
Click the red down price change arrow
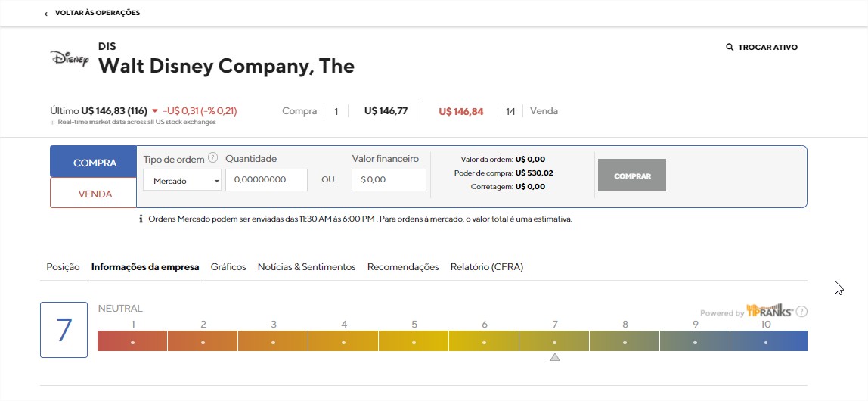click(x=154, y=111)
